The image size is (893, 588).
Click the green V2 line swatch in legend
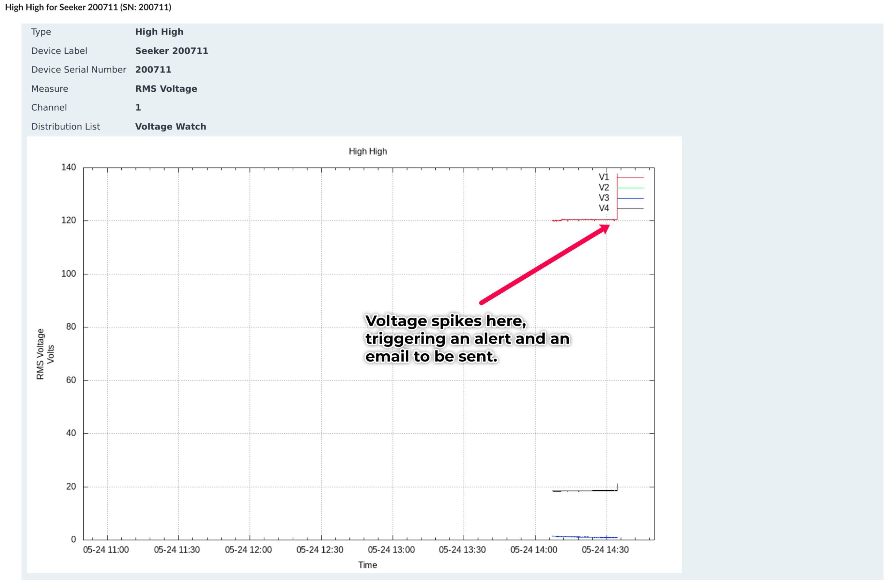point(630,187)
